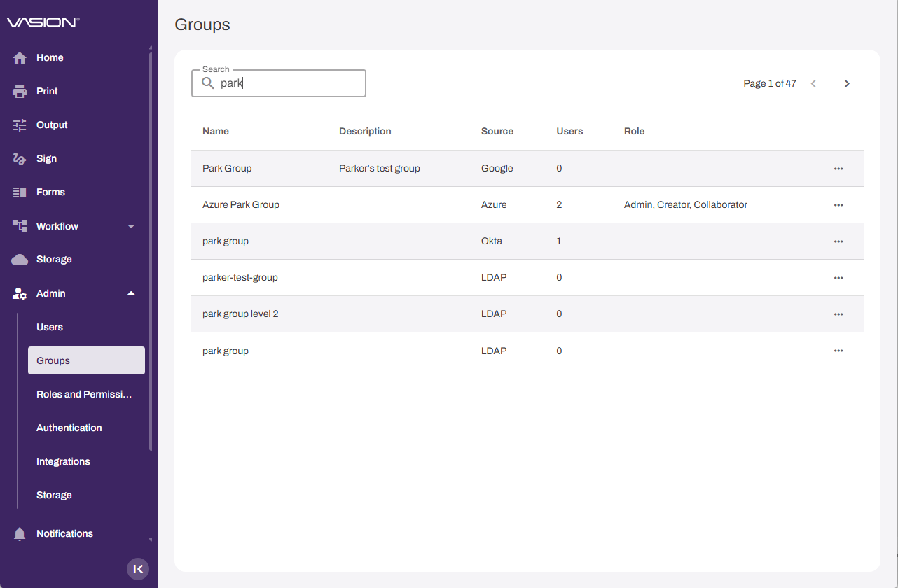Click the Sign signature icon
This screenshot has height=588, width=898.
click(20, 159)
